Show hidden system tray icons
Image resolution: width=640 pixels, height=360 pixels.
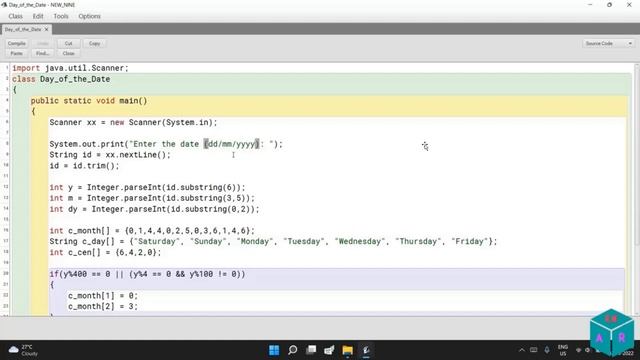[x=522, y=350]
